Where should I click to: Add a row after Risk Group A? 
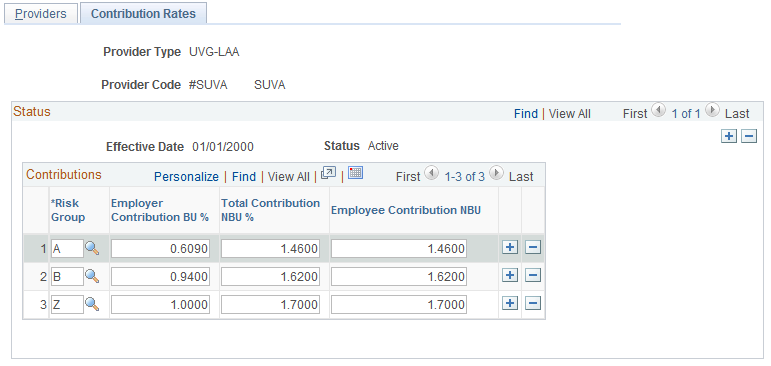pyautogui.click(x=510, y=247)
